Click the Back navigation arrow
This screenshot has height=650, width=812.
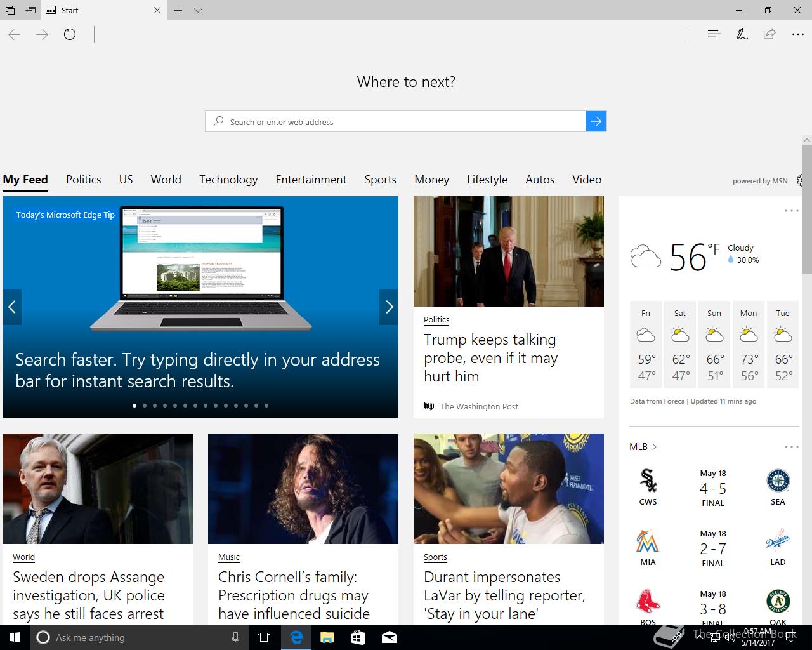point(14,34)
